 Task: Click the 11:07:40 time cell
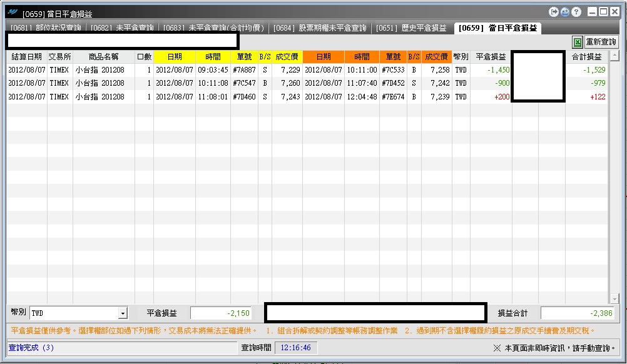pos(362,83)
